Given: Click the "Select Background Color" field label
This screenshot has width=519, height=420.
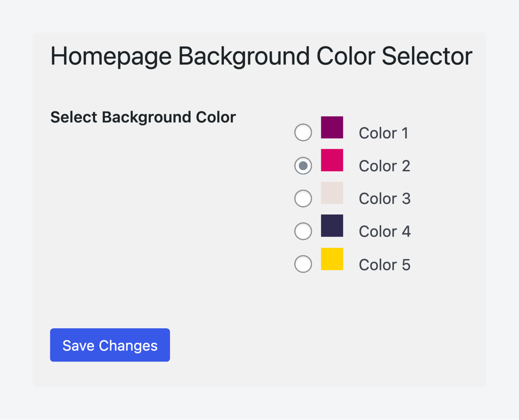Looking at the screenshot, I should (x=143, y=117).
